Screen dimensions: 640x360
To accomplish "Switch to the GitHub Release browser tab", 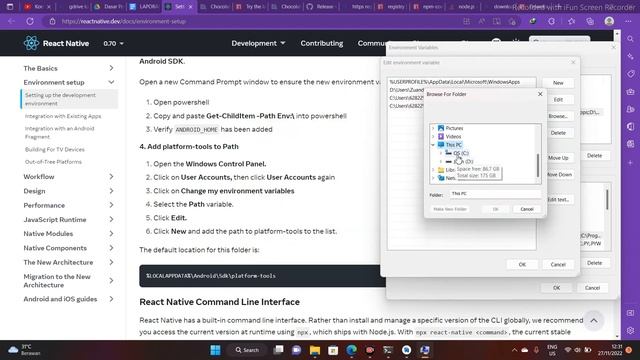I will point(321,7).
